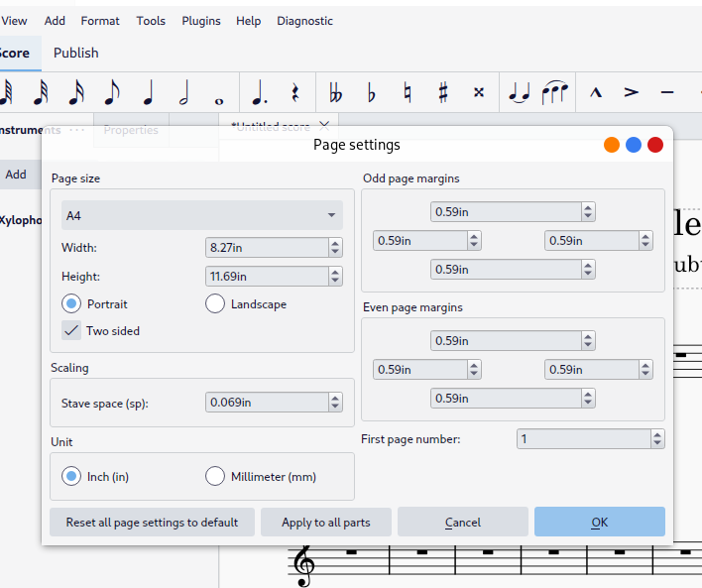Close Page settings with red button
Screen dimensions: 702x588
655,145
